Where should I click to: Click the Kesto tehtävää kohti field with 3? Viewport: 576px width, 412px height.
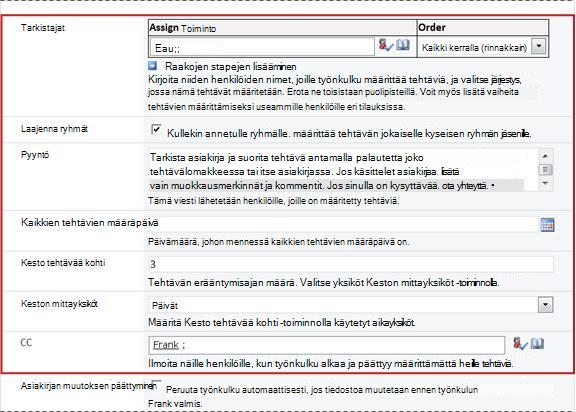click(x=351, y=264)
